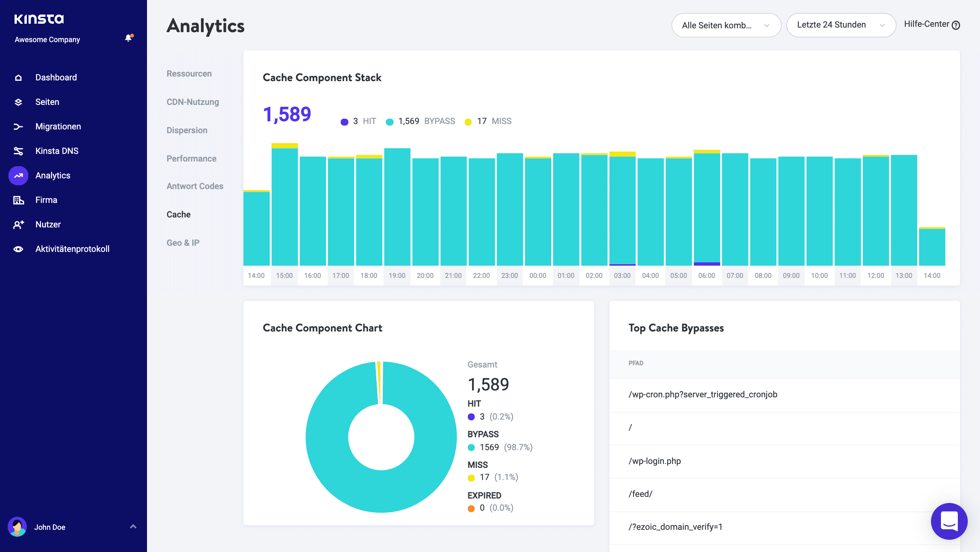Select the Seiten sidebar icon

(47, 101)
